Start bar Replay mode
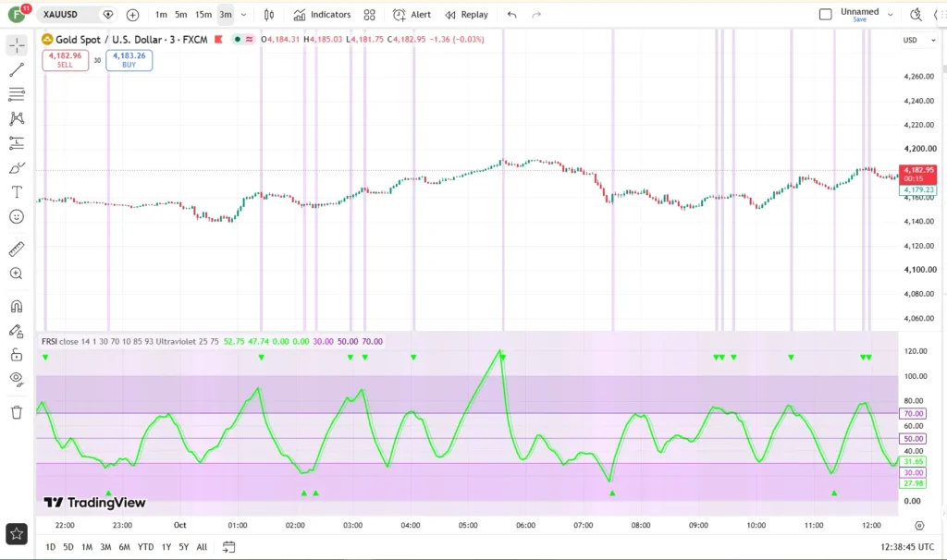The image size is (947, 560). [x=467, y=15]
